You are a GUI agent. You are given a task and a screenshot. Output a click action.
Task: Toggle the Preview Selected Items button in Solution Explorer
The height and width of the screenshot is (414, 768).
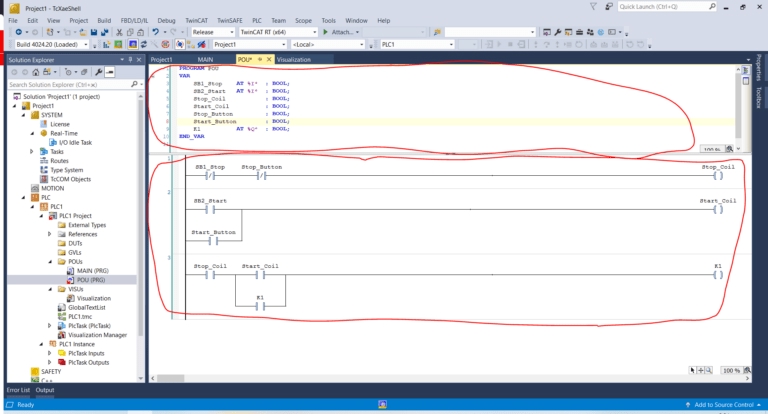(110, 72)
